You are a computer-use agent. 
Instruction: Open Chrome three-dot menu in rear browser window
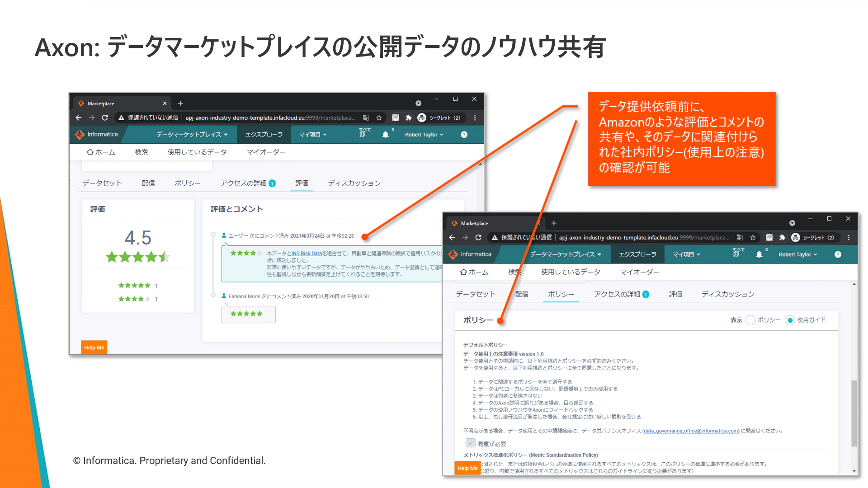475,117
